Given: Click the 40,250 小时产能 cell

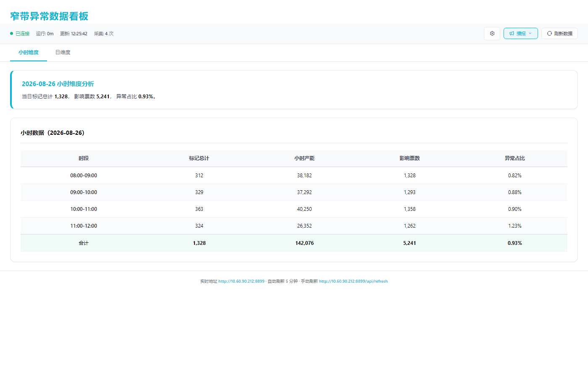Looking at the screenshot, I should coord(304,209).
